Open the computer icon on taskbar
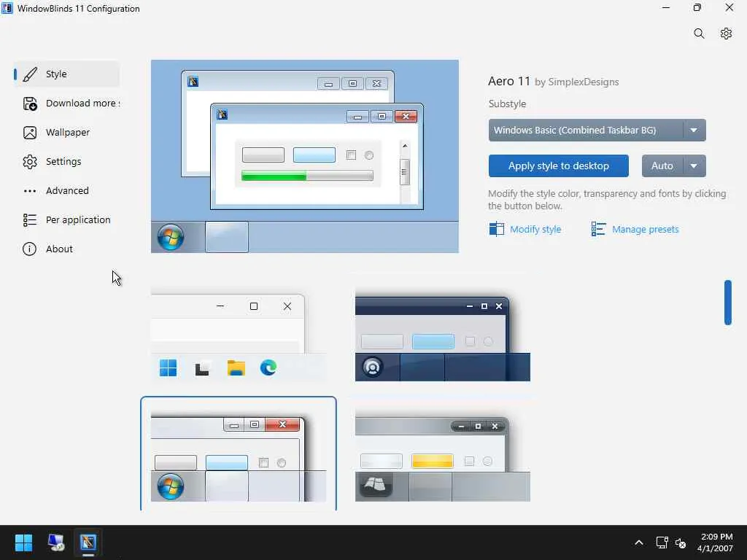 [x=56, y=542]
